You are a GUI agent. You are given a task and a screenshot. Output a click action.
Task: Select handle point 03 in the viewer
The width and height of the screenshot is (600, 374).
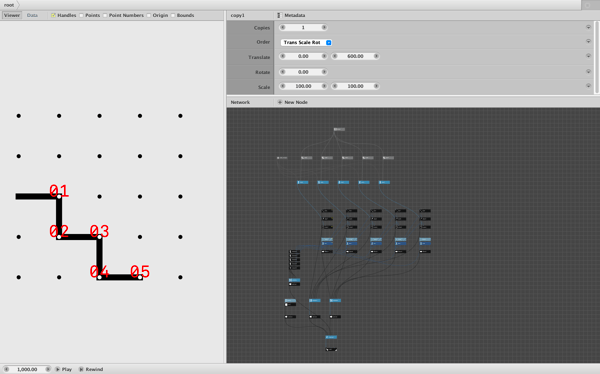99,237
